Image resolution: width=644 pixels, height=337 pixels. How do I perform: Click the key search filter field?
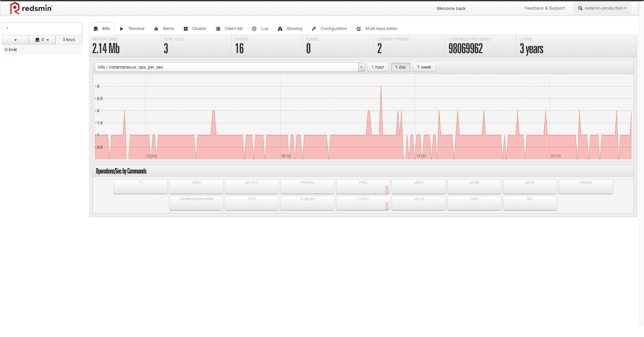tap(42, 28)
